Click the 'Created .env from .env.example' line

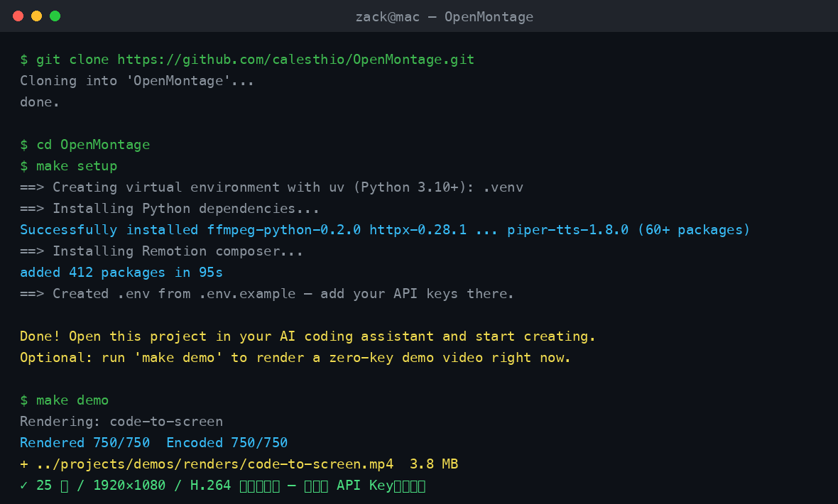coord(267,294)
